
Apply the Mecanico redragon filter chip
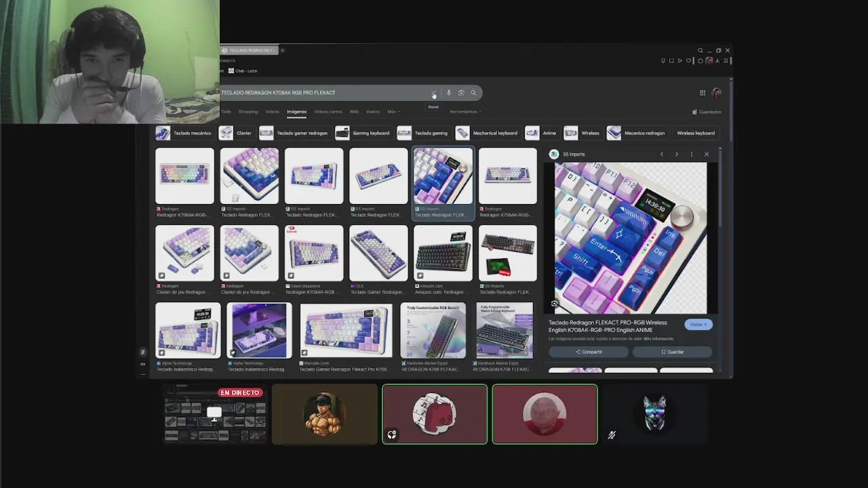tap(637, 133)
